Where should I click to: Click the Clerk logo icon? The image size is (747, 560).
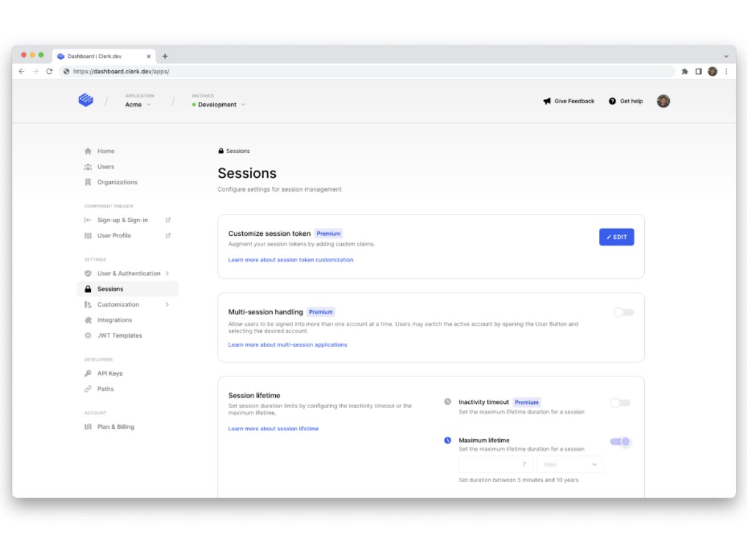pyautogui.click(x=85, y=100)
